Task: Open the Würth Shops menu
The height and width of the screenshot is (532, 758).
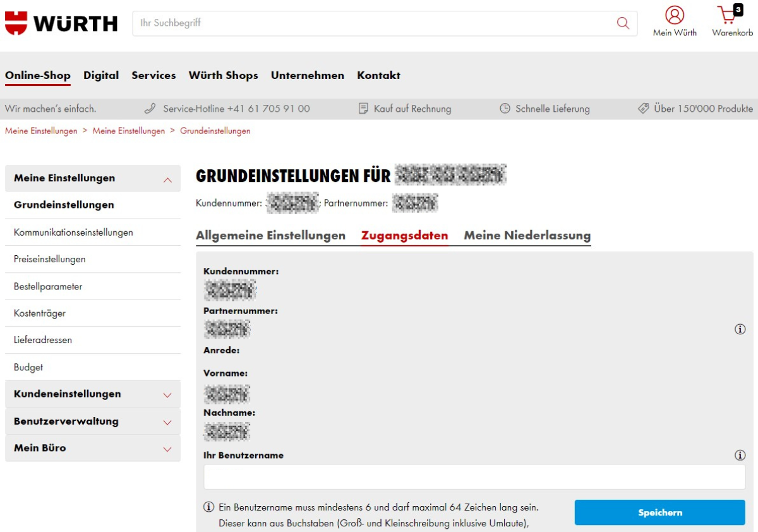Action: pyautogui.click(x=224, y=76)
